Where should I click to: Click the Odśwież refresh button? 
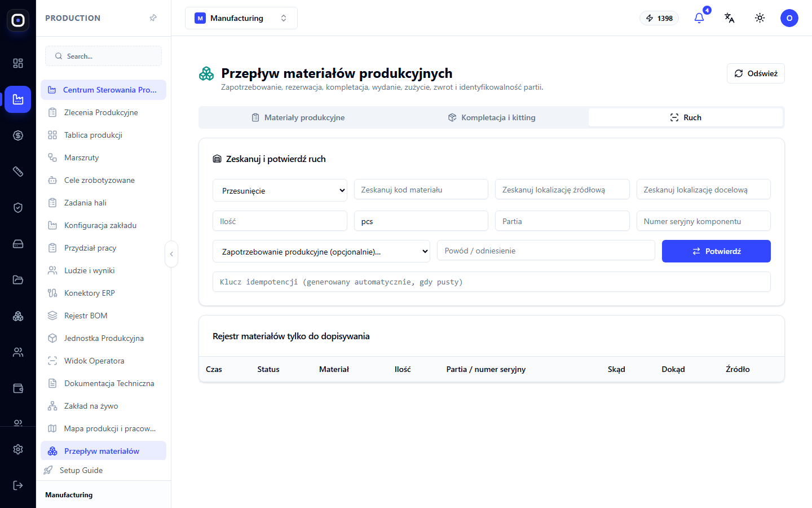pyautogui.click(x=756, y=73)
